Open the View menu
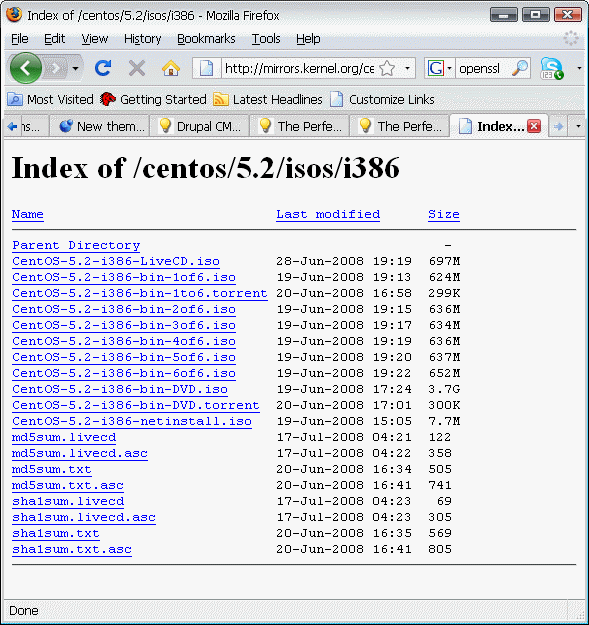The image size is (589, 625). (94, 39)
